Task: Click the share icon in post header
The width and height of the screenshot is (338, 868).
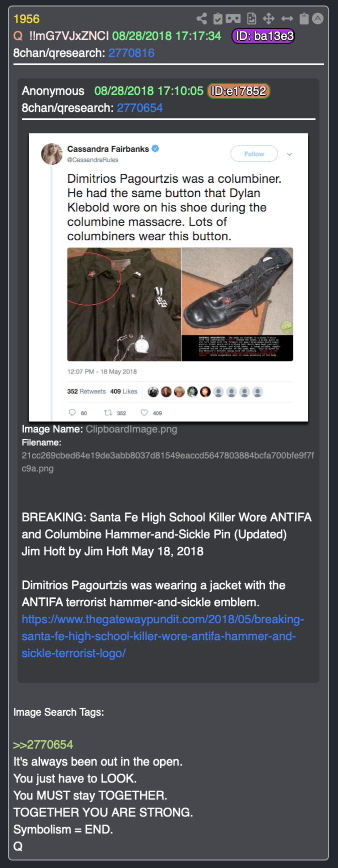Action: click(201, 19)
